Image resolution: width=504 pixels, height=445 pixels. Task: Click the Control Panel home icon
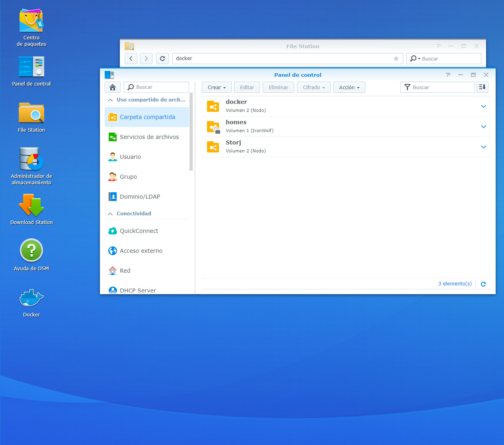coord(113,87)
